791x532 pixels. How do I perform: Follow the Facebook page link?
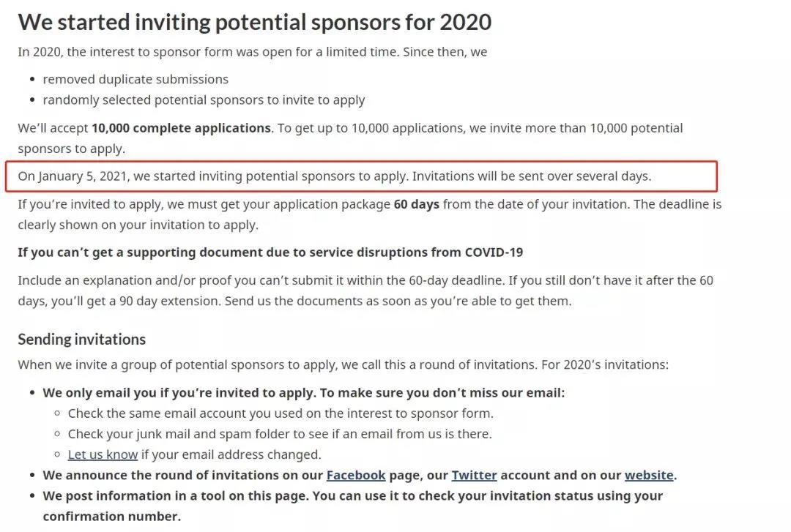(x=356, y=475)
